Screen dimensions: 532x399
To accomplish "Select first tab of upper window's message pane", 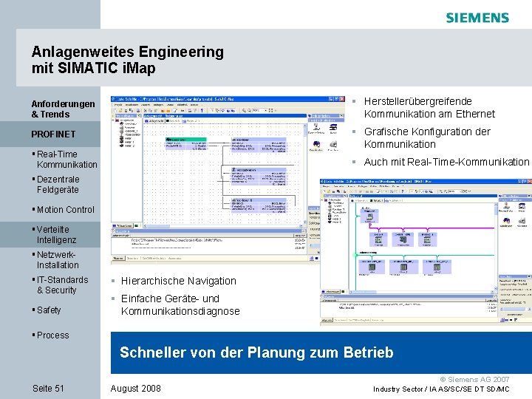I will point(118,259).
